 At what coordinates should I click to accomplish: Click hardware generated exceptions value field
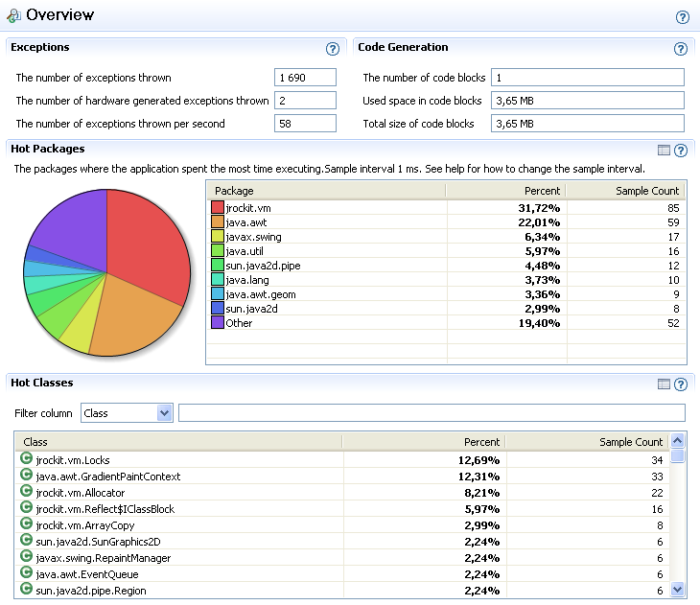coord(305,100)
